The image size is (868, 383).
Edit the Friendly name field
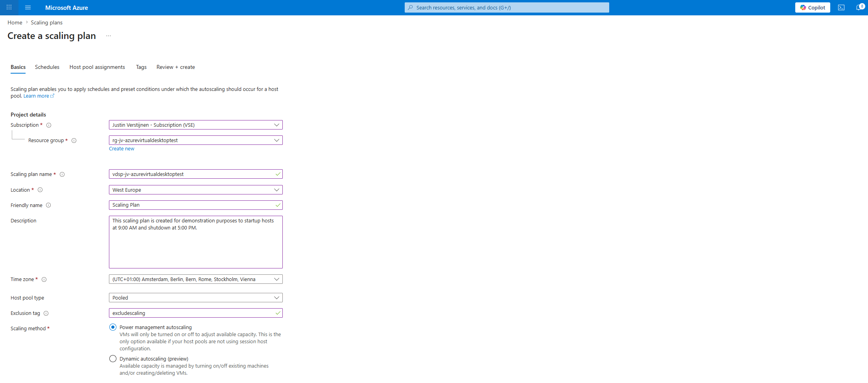(x=196, y=205)
